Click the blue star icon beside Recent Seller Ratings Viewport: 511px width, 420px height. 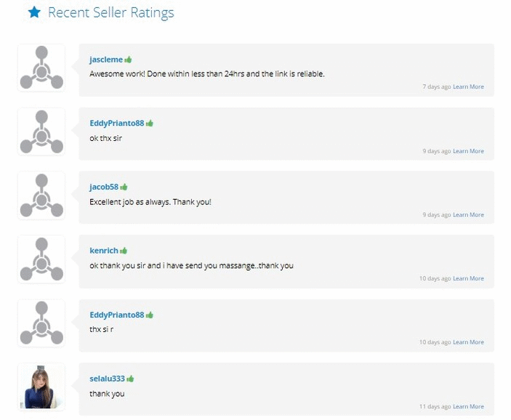(33, 12)
